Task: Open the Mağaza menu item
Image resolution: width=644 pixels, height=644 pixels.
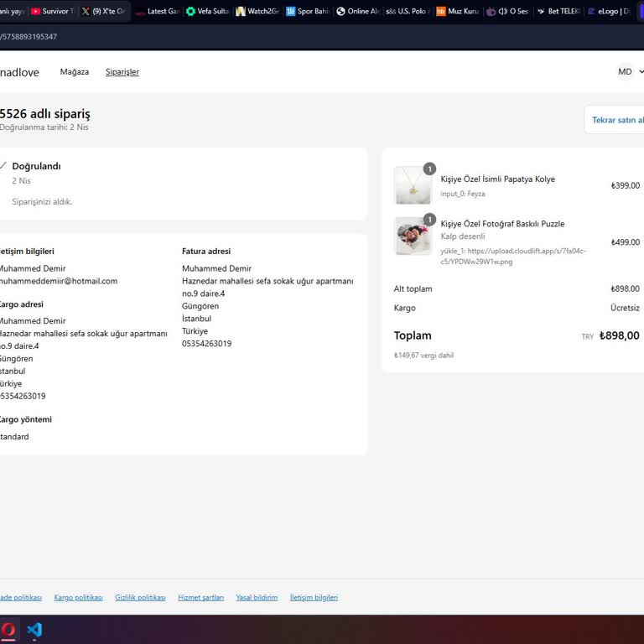Action: (x=75, y=72)
